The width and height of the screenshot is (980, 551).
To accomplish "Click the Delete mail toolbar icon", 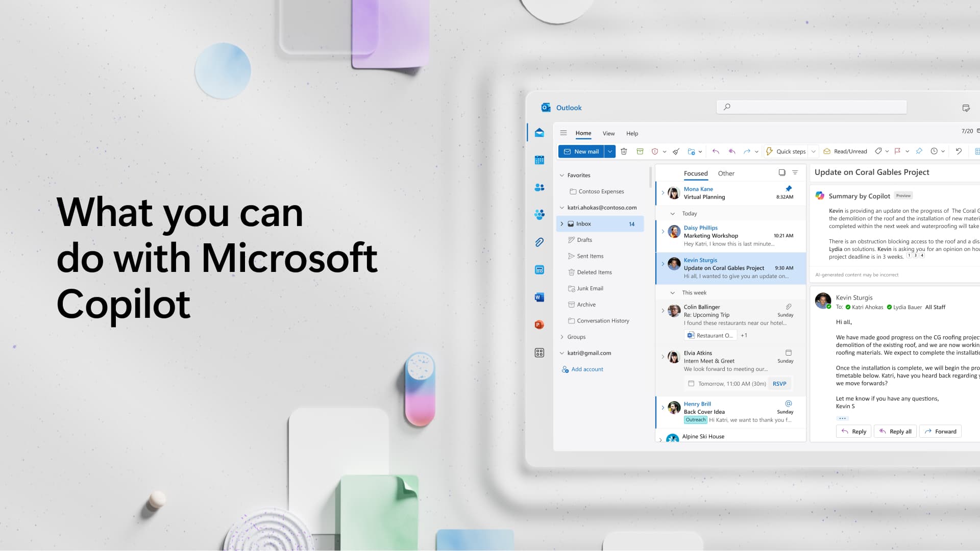I will [x=624, y=152].
